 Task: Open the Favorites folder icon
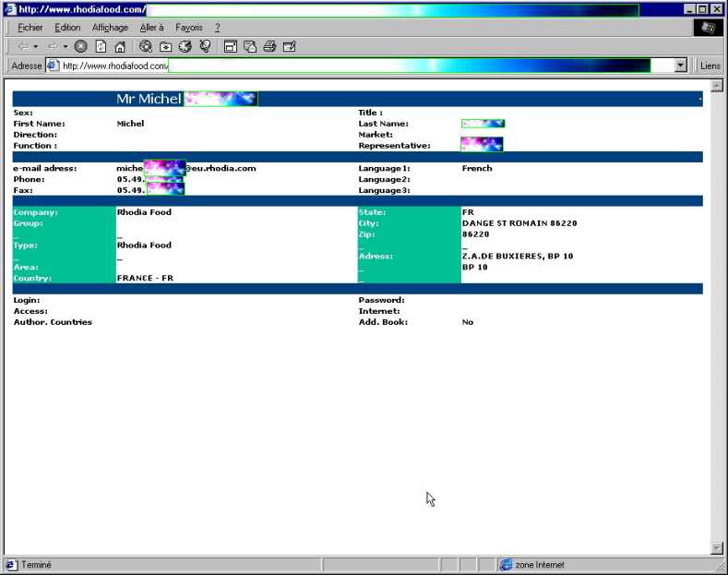(165, 46)
